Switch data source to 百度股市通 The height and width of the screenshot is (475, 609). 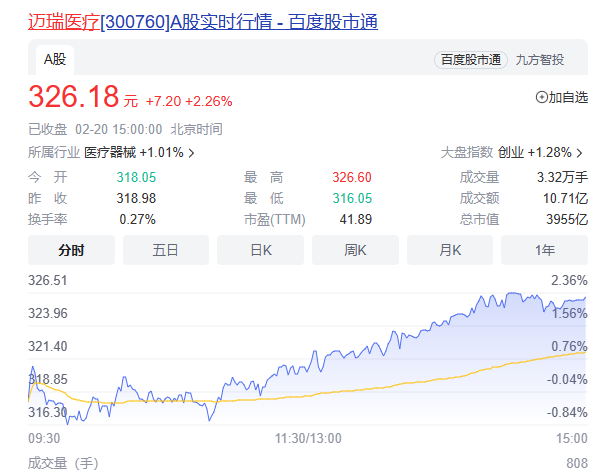pos(473,60)
